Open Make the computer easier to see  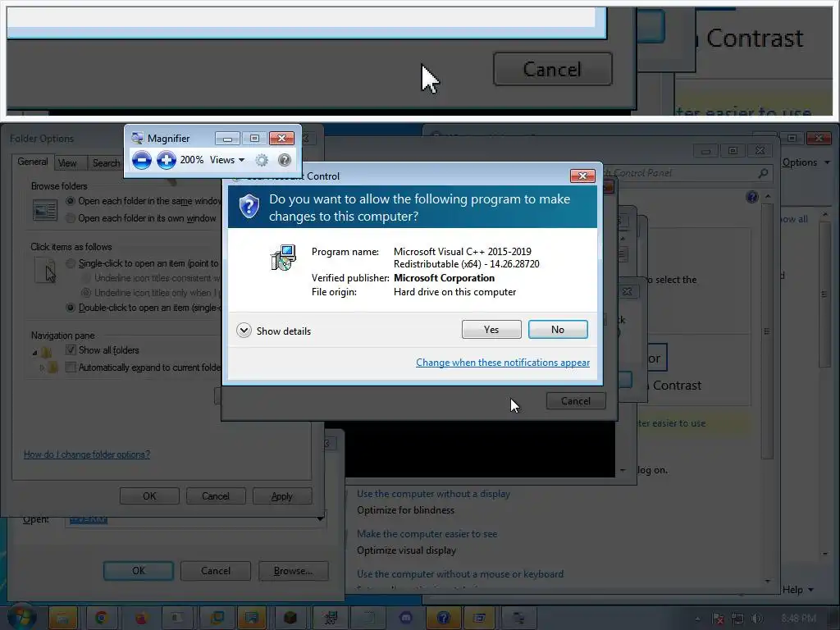(x=427, y=534)
